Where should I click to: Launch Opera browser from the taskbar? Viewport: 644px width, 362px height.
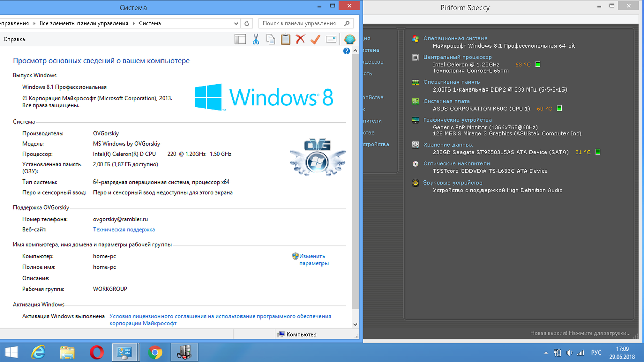coord(97,352)
